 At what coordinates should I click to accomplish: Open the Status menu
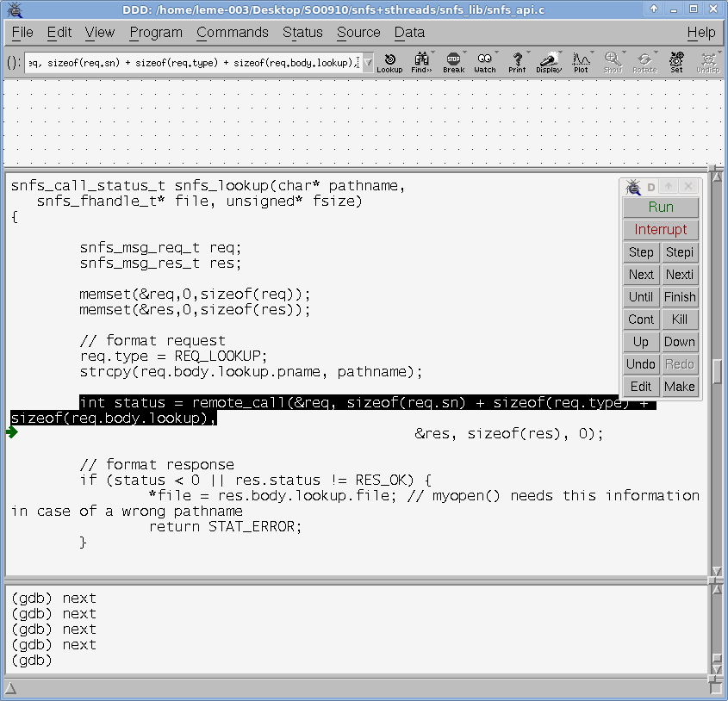pos(302,33)
